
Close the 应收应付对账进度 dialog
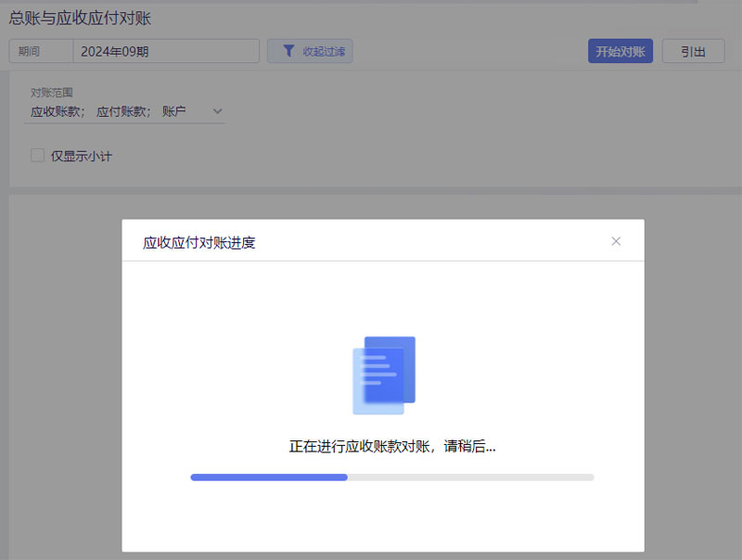[x=616, y=241]
